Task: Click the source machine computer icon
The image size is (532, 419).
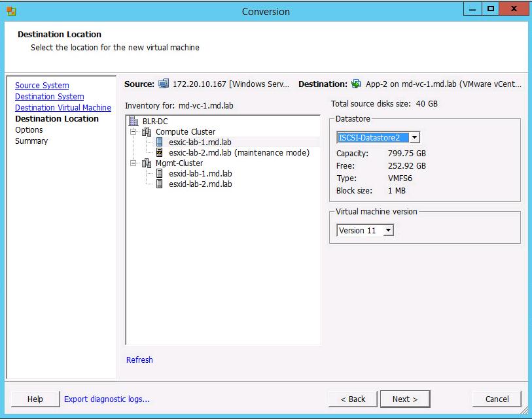Action: click(x=164, y=84)
